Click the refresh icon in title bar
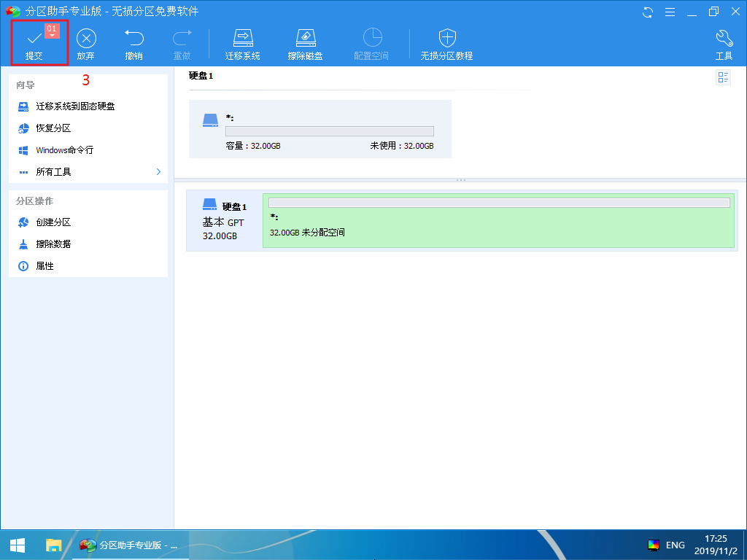The width and height of the screenshot is (747, 560). click(647, 12)
